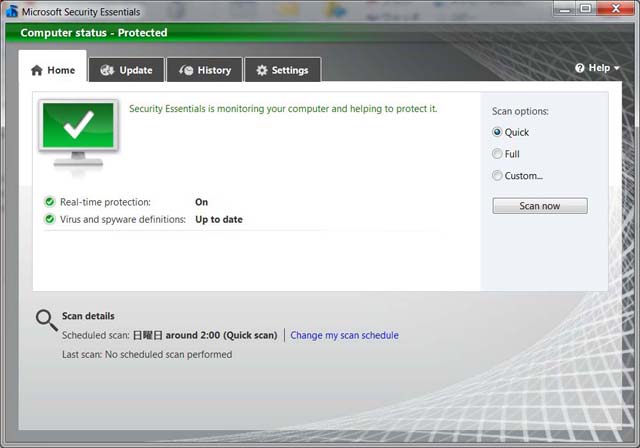Switch to the Update tab

pyautogui.click(x=127, y=70)
